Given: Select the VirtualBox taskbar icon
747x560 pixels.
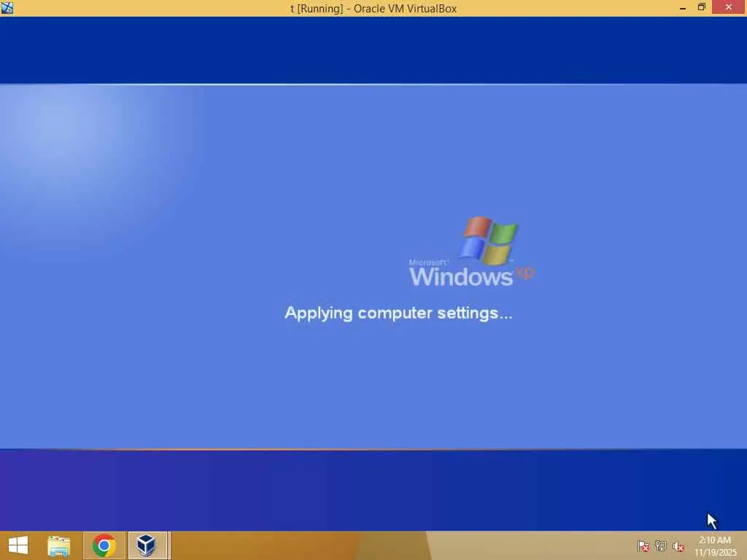Looking at the screenshot, I should [x=146, y=545].
